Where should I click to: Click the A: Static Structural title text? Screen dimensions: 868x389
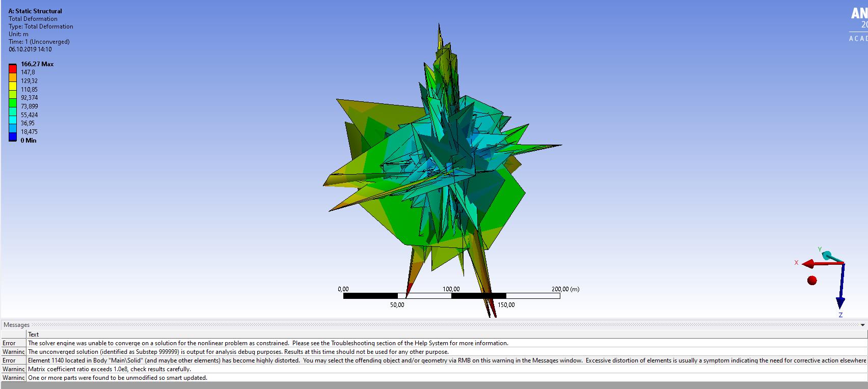click(x=35, y=11)
